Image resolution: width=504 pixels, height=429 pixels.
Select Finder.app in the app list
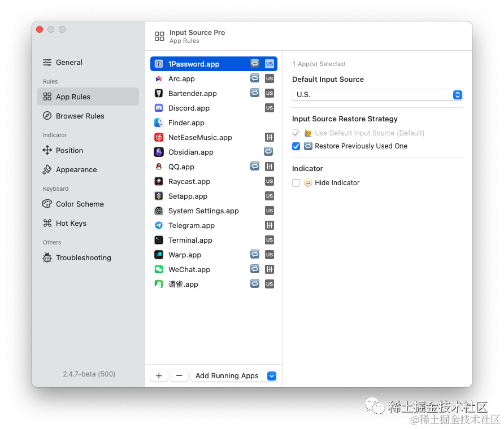[x=186, y=122]
